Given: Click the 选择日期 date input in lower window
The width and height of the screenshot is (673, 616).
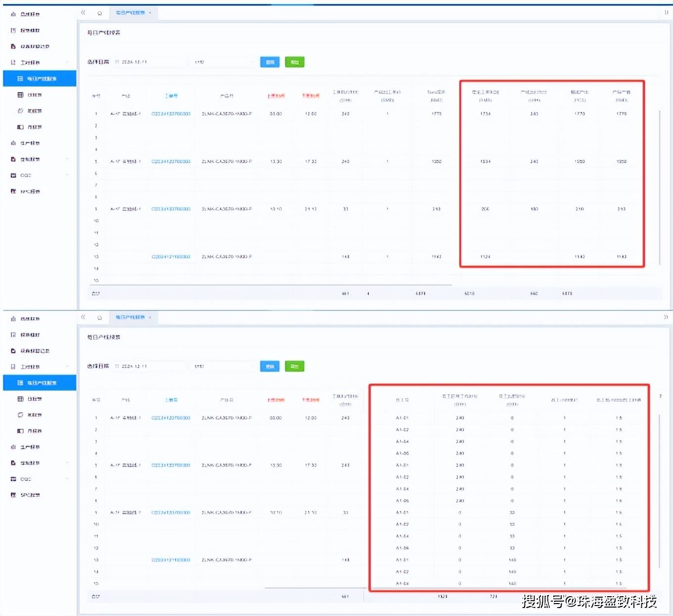Looking at the screenshot, I should [x=151, y=366].
